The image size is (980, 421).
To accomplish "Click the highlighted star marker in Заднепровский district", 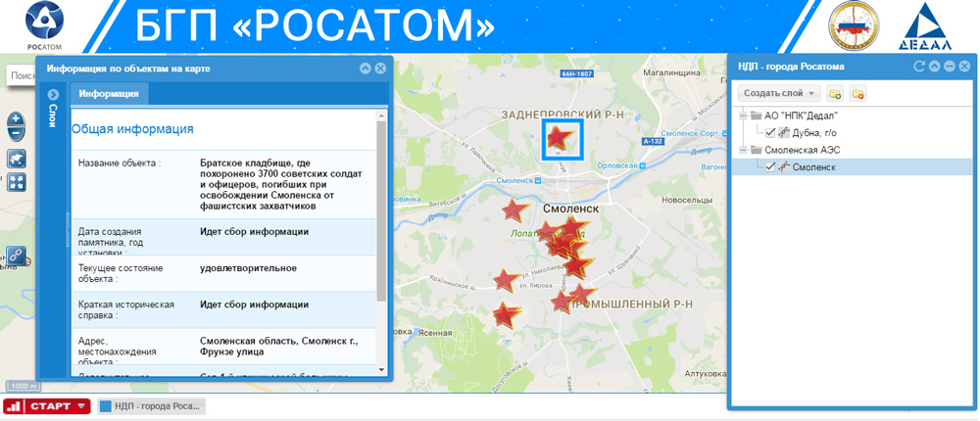I will coord(560,137).
